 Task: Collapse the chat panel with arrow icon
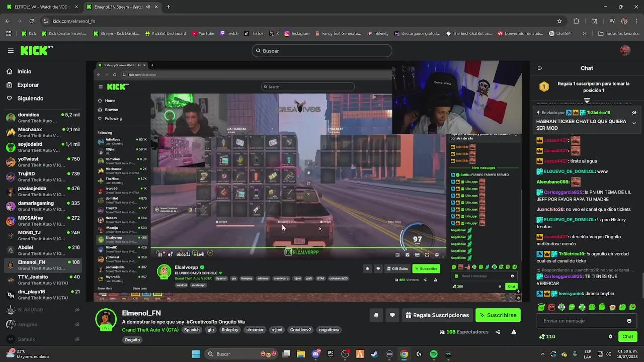[x=540, y=68]
